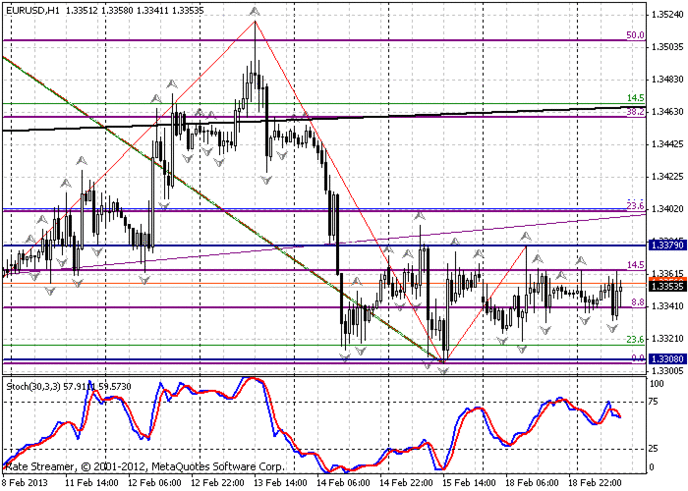This screenshot has height=491, width=688.
Task: Click the current price tag 1.33535
Action: tap(667, 286)
